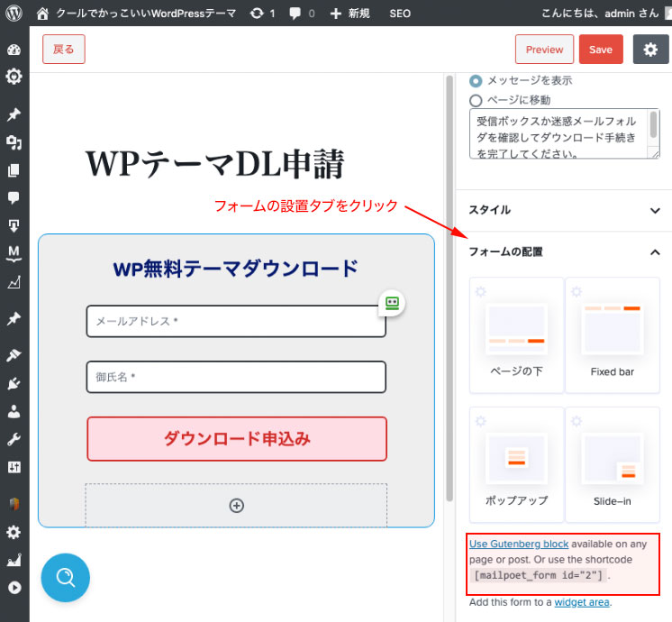Open the Posts pin icon in sidebar
Screen dimensions: 672x622
click(x=14, y=114)
